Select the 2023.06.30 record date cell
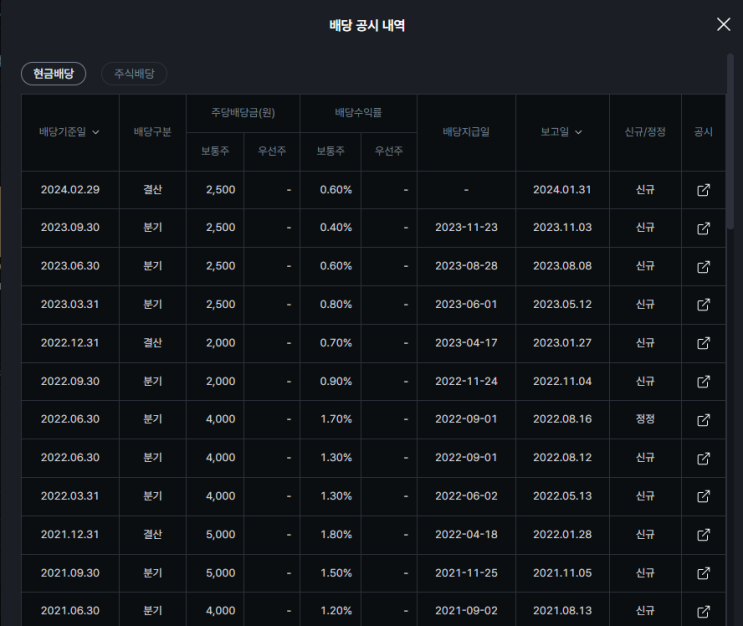This screenshot has width=743, height=626. click(70, 266)
